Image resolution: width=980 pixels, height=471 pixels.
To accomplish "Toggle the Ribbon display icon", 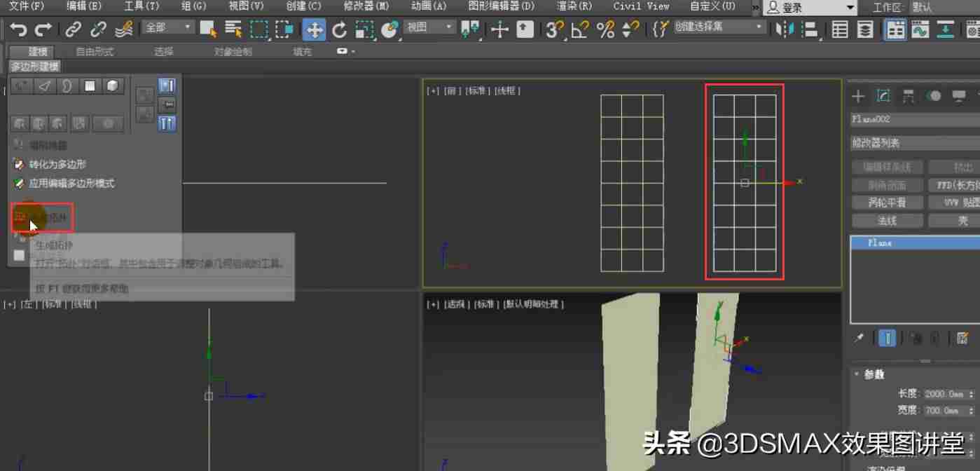I will click(x=895, y=29).
